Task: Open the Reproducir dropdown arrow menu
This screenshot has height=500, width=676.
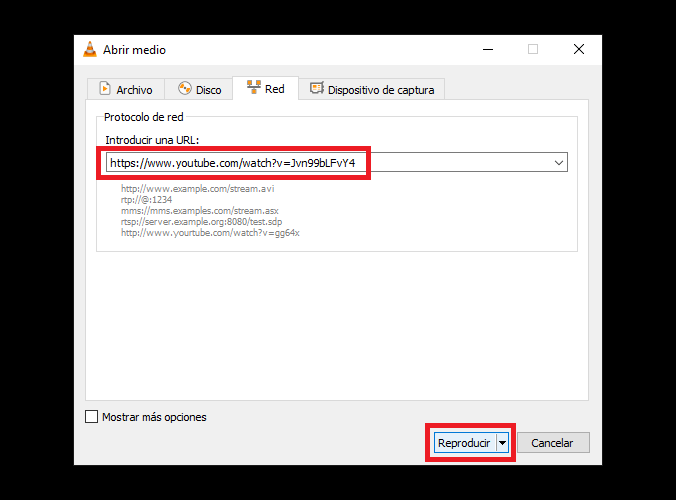Action: (x=503, y=443)
